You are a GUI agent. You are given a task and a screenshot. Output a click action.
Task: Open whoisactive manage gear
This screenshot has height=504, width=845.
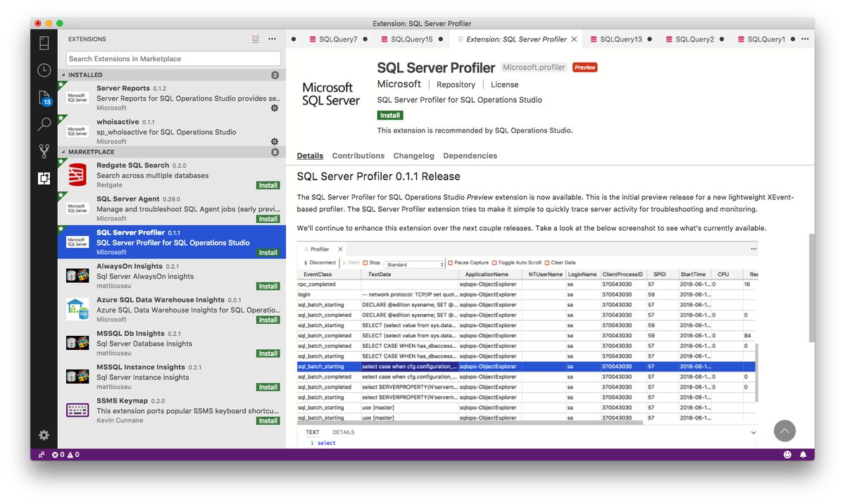click(x=275, y=141)
